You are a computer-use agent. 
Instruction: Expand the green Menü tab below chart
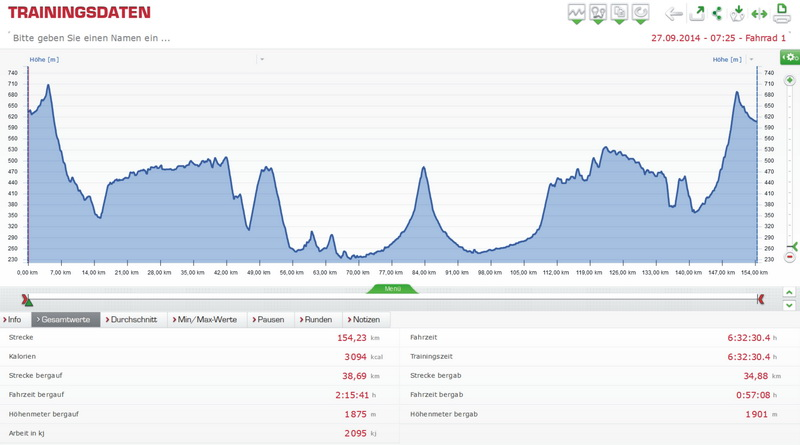(x=392, y=289)
